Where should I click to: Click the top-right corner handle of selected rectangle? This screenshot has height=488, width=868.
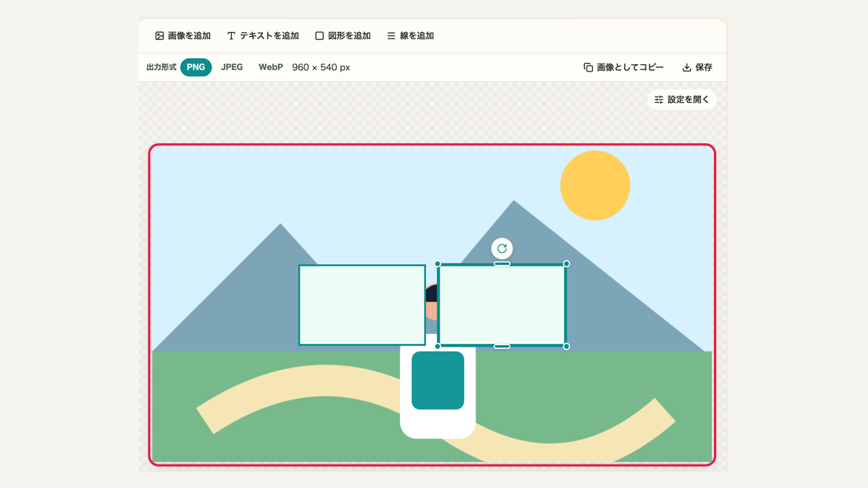tap(566, 264)
